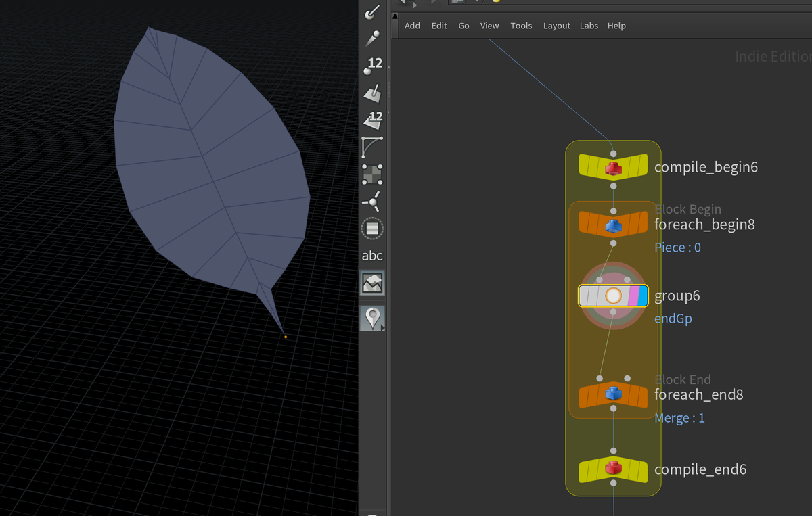
Task: Select the foreach_begin8 node icon
Action: [x=613, y=224]
